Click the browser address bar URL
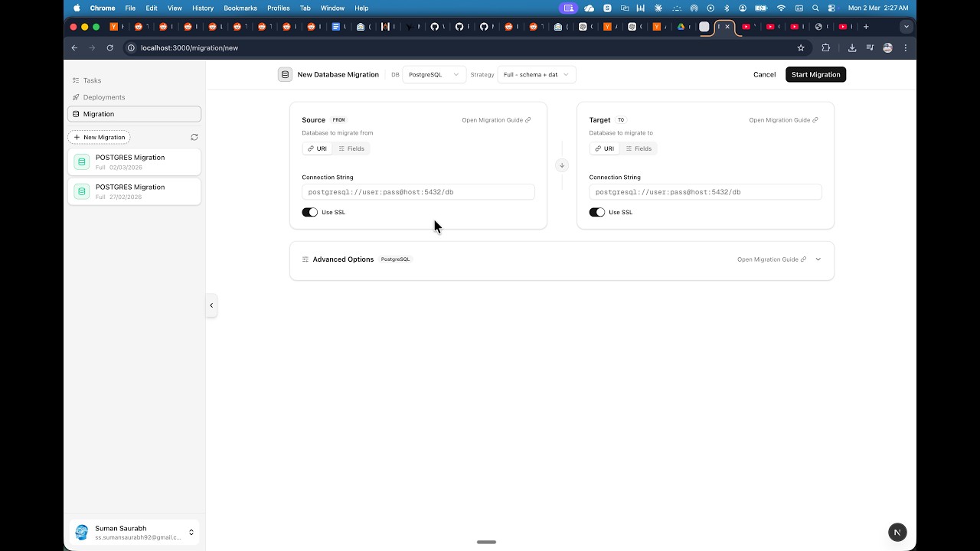The image size is (980, 551). [x=189, y=47]
